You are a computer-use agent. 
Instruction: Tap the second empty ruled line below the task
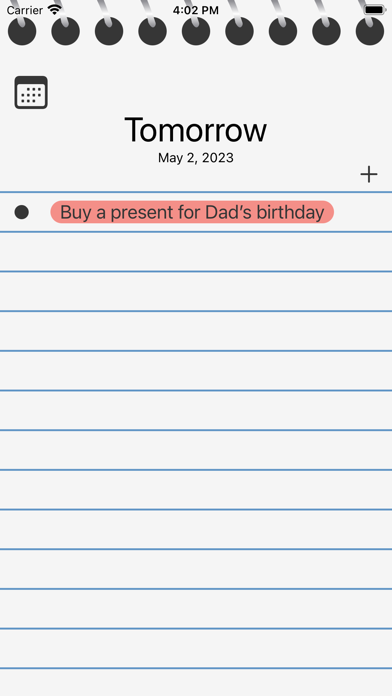coord(196,291)
